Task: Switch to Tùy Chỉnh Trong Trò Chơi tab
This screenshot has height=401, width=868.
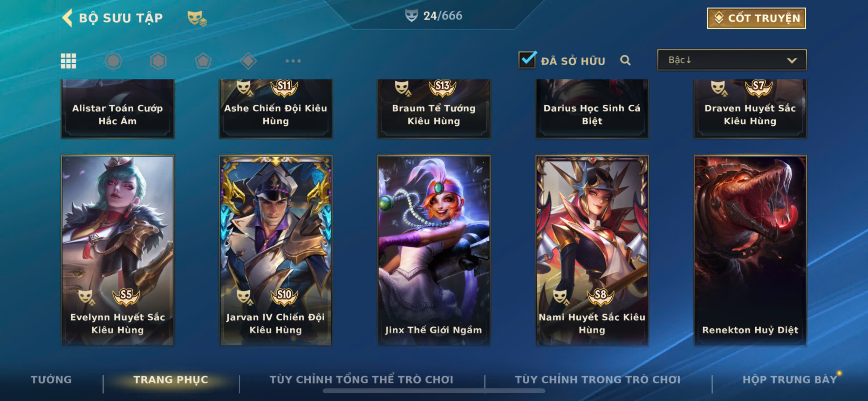Action: point(598,379)
